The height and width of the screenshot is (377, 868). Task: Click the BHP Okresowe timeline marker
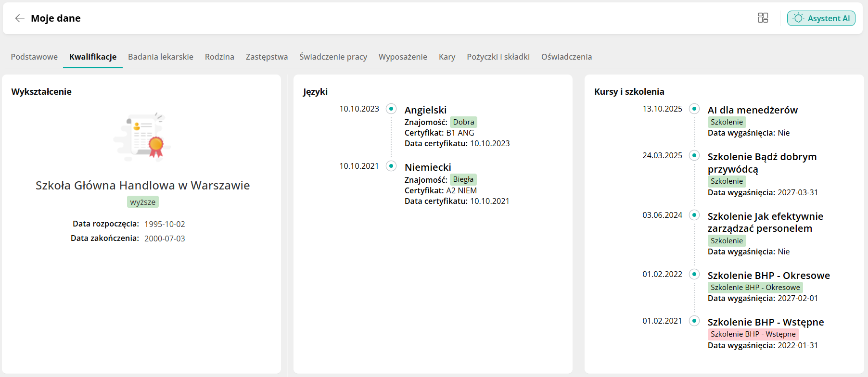(694, 274)
